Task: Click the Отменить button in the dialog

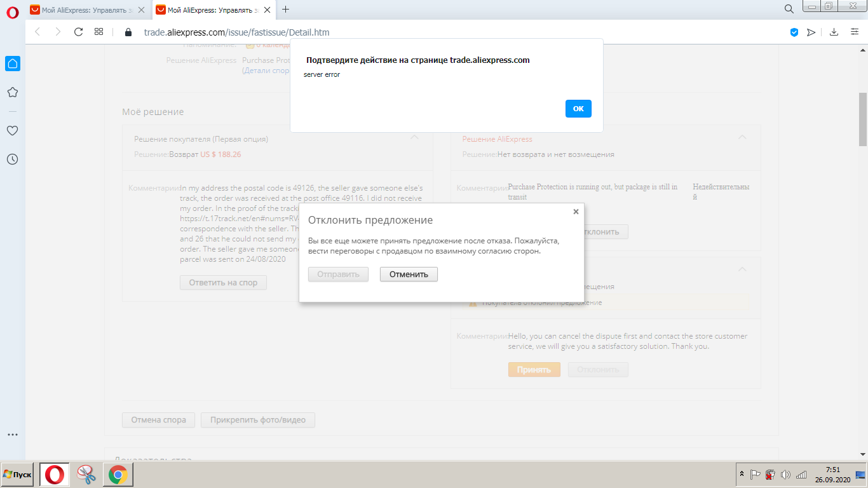Action: point(409,274)
